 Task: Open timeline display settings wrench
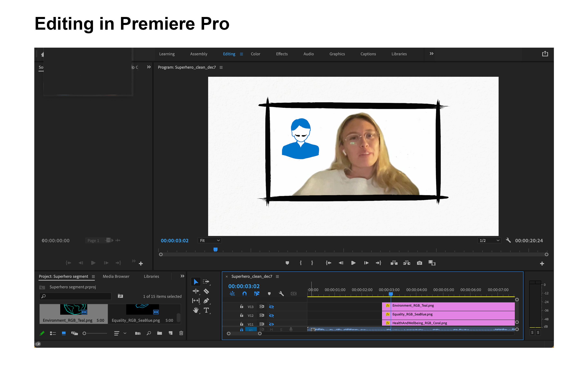(x=281, y=294)
